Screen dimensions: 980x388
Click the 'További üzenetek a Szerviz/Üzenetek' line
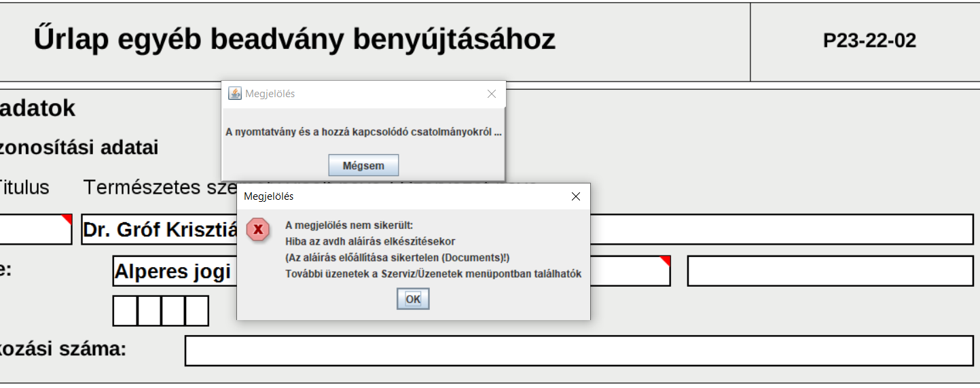click(433, 274)
